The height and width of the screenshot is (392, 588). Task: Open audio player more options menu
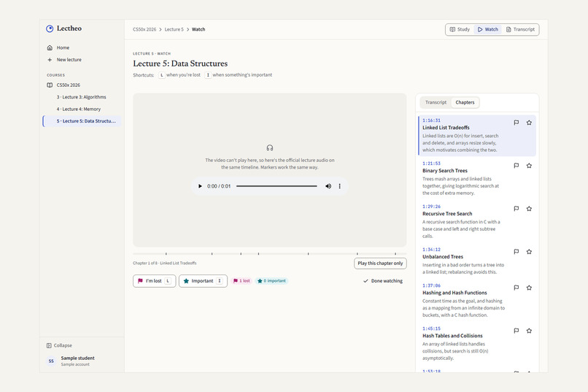(x=340, y=186)
